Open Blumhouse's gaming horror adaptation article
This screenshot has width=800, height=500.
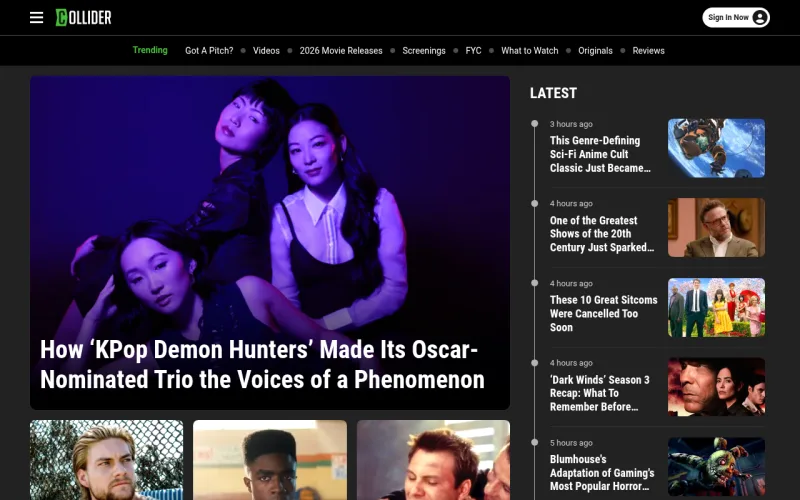click(x=602, y=472)
